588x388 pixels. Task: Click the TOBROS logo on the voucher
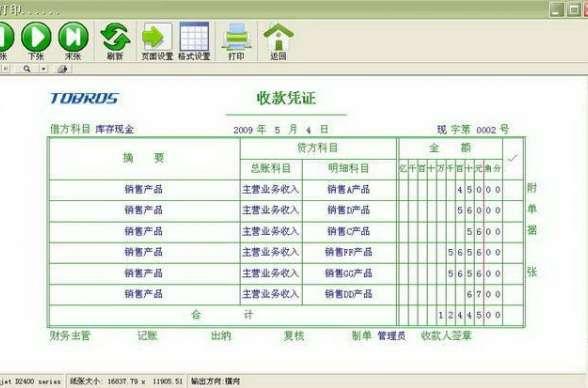click(x=84, y=99)
